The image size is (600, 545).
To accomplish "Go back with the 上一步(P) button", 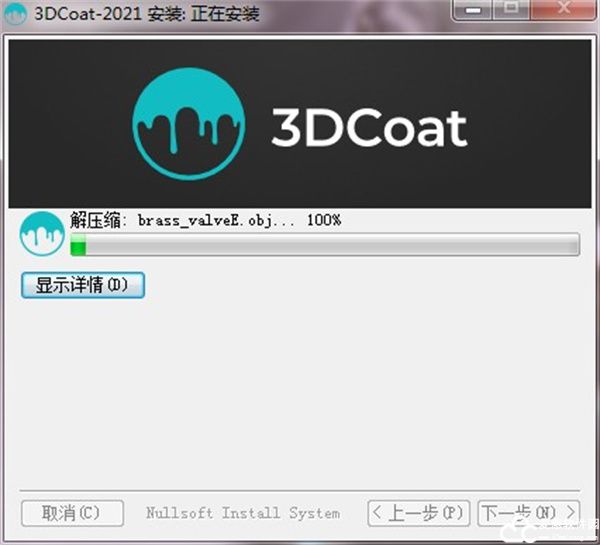I will pos(418,513).
